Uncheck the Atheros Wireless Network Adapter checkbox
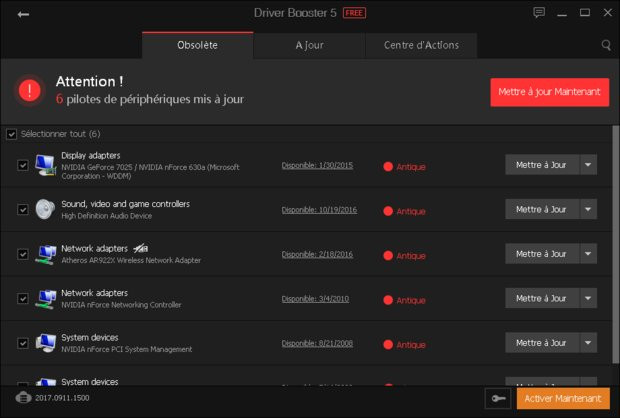Image resolution: width=620 pixels, height=418 pixels. click(x=23, y=254)
